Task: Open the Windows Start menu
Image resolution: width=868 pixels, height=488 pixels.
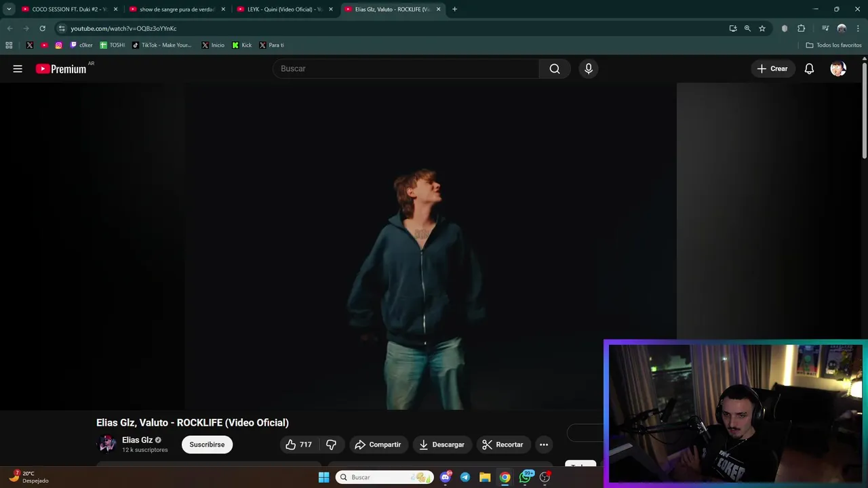Action: 323,477
